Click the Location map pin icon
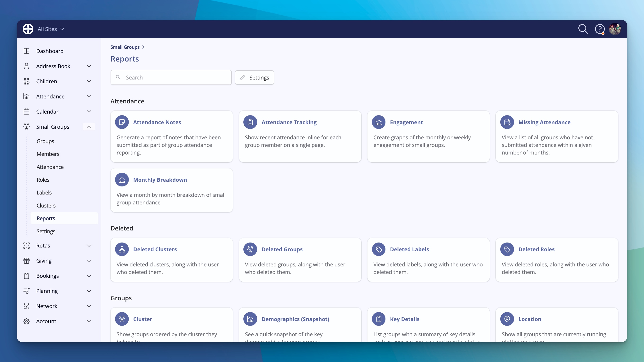The image size is (644, 362). [x=507, y=319]
